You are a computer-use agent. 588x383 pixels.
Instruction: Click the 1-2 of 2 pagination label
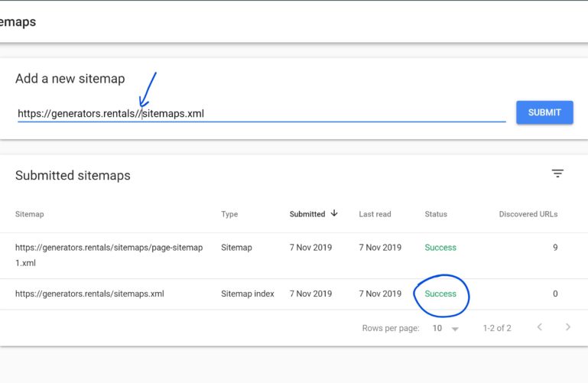[x=497, y=328]
